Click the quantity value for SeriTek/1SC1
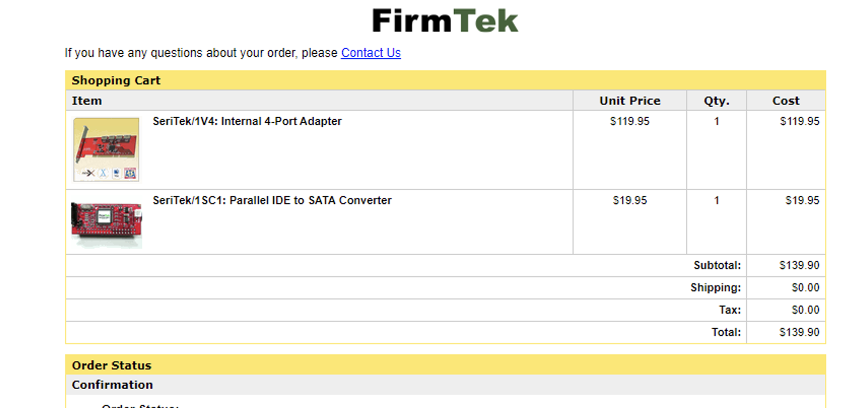This screenshot has height=408, width=868. pos(716,200)
